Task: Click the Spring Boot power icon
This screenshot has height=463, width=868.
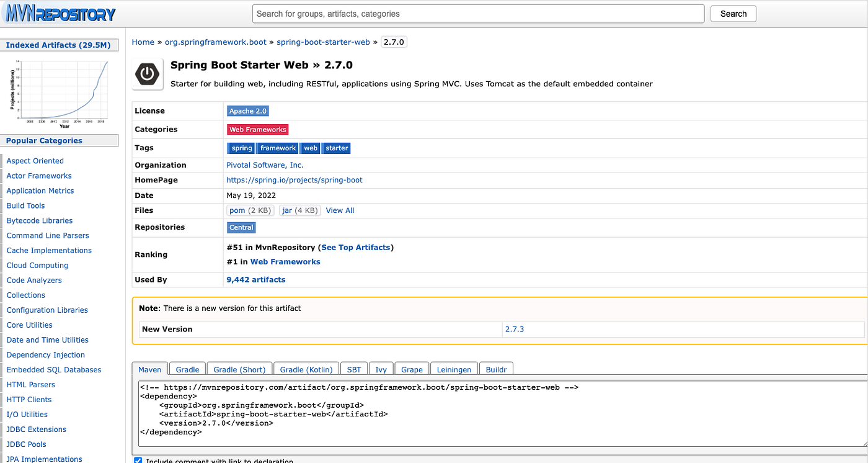Action: pyautogui.click(x=148, y=74)
